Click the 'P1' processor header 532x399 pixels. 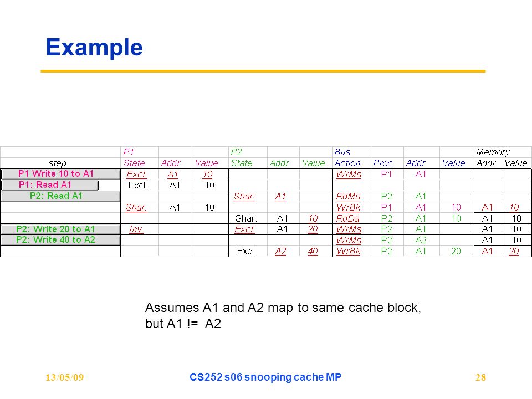pyautogui.click(x=129, y=152)
